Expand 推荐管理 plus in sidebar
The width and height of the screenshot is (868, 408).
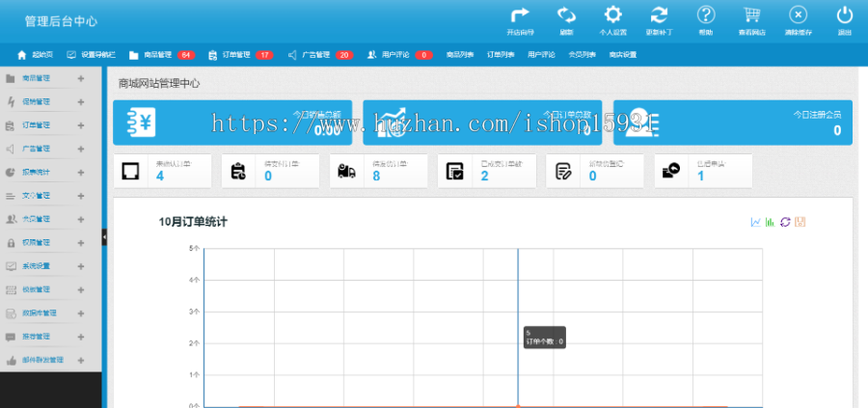(81, 337)
